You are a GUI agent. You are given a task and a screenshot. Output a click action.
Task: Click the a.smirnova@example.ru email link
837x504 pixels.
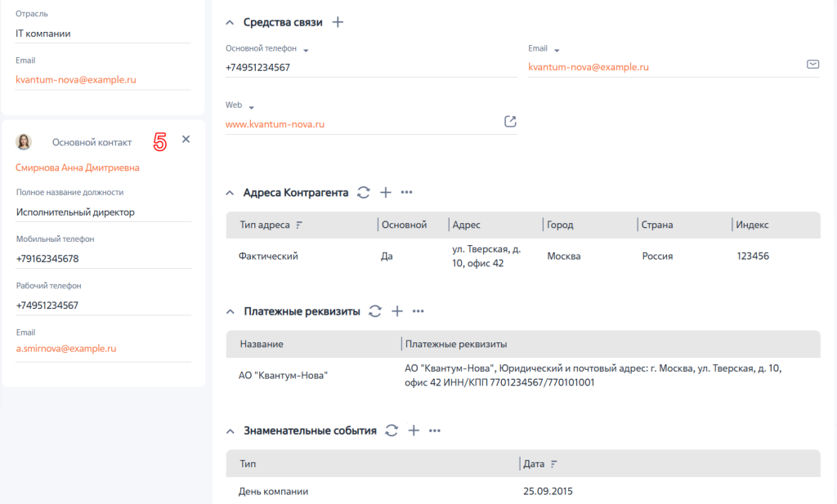tap(66, 348)
